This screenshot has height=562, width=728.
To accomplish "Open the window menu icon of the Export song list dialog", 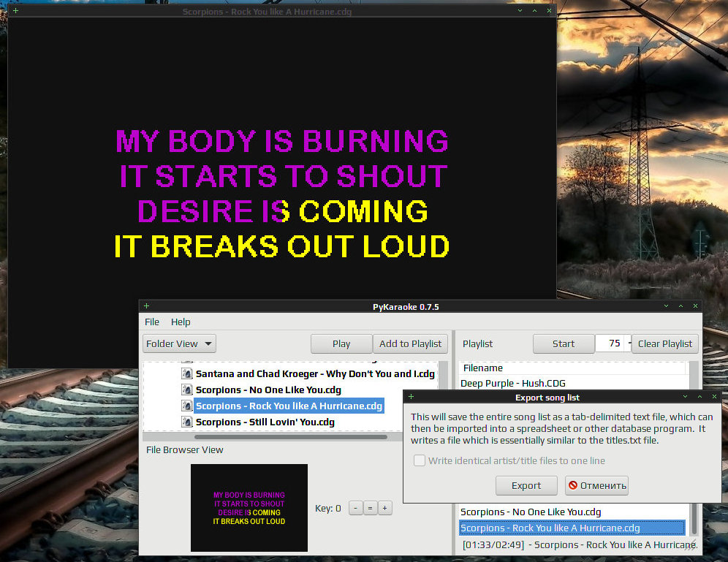I will coord(411,396).
